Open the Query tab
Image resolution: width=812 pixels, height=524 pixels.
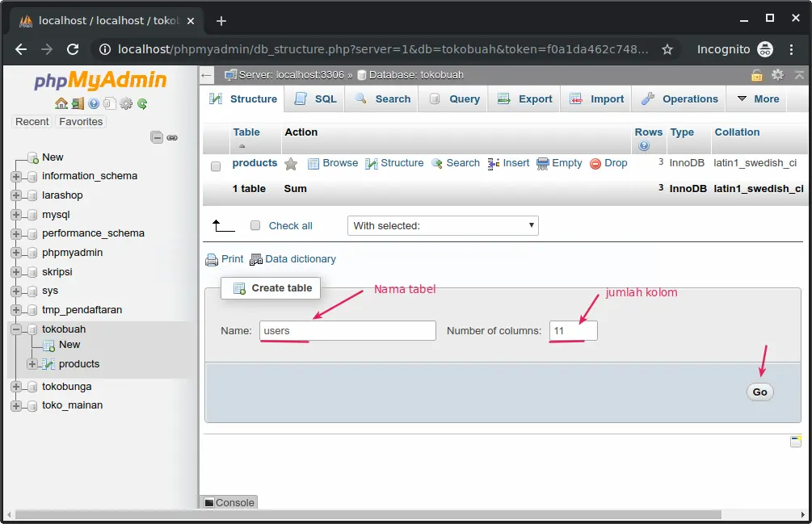click(454, 99)
